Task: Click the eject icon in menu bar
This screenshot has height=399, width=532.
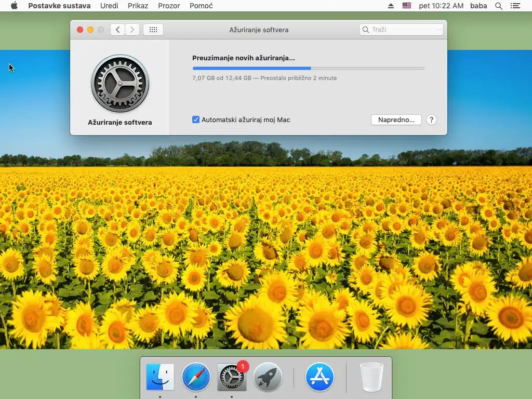Action: pyautogui.click(x=391, y=6)
